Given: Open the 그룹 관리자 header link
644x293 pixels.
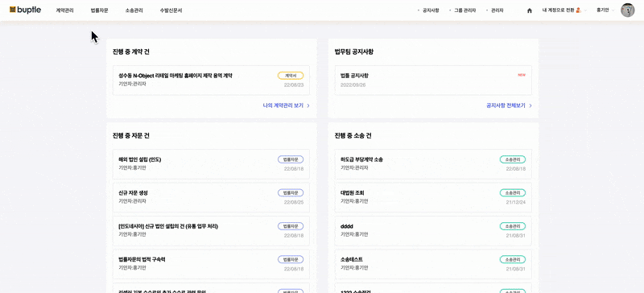Looking at the screenshot, I should pos(464,10).
